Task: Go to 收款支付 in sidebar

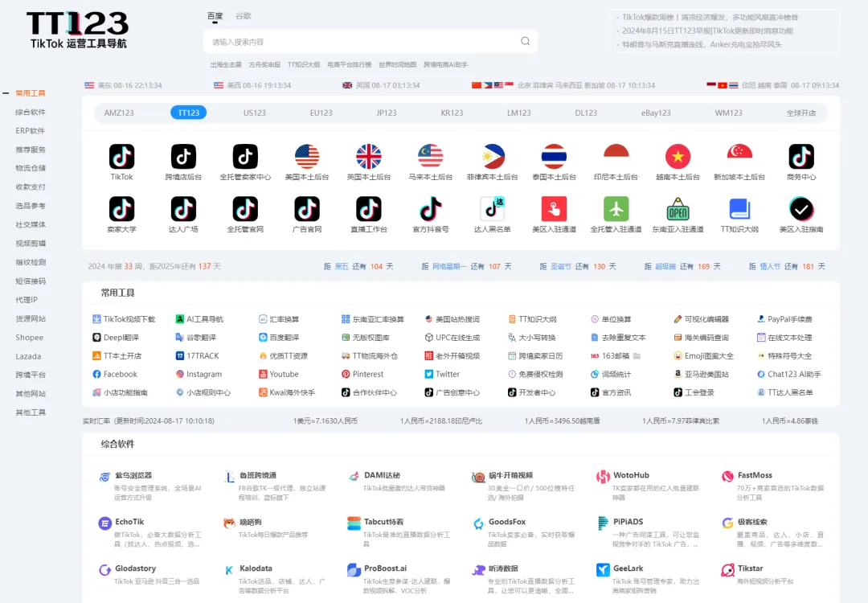Action: 31,187
